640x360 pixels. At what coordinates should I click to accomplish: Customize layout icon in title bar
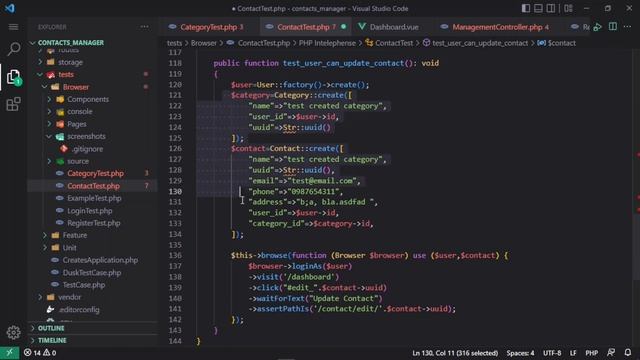pyautogui.click(x=568, y=8)
